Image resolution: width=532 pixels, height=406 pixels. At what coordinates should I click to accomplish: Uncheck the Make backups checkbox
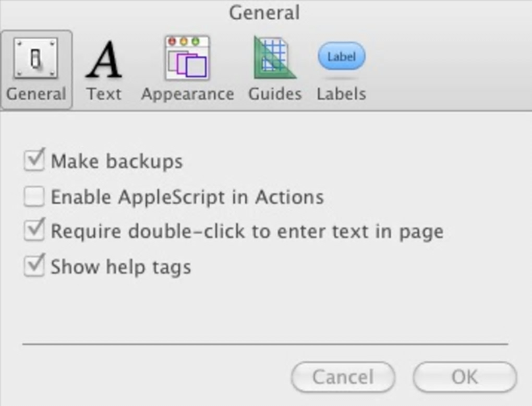[x=34, y=161]
